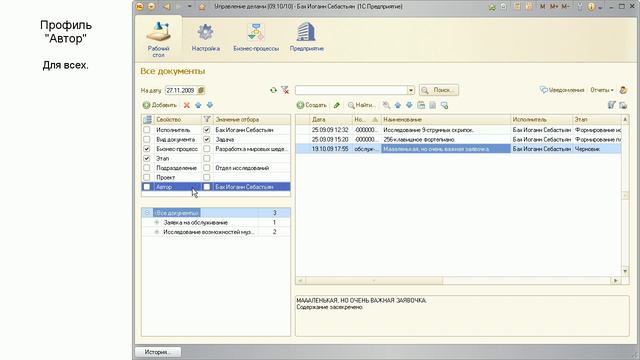Move document up arrow in documents toolbar
Image resolution: width=640 pixels, height=360 pixels.
click(398, 105)
